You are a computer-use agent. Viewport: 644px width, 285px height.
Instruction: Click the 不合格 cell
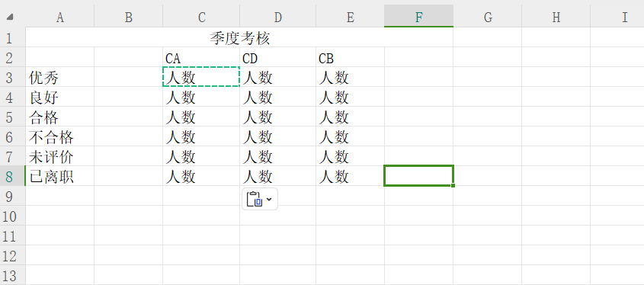tap(60, 136)
